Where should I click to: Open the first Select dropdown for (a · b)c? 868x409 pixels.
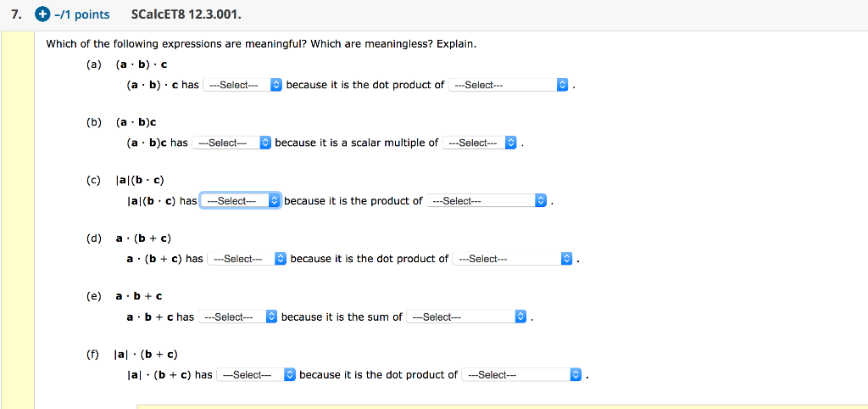(231, 143)
